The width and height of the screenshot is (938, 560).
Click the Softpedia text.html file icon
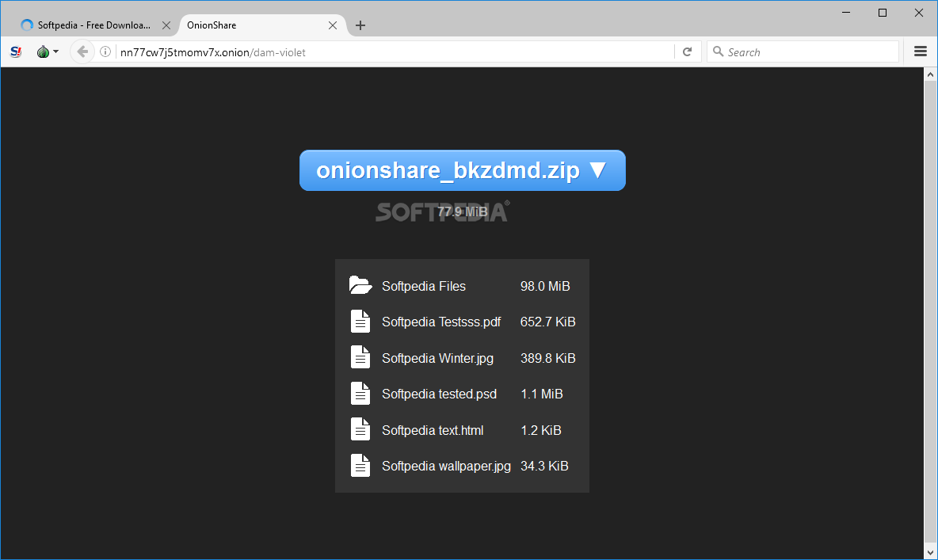[360, 429]
